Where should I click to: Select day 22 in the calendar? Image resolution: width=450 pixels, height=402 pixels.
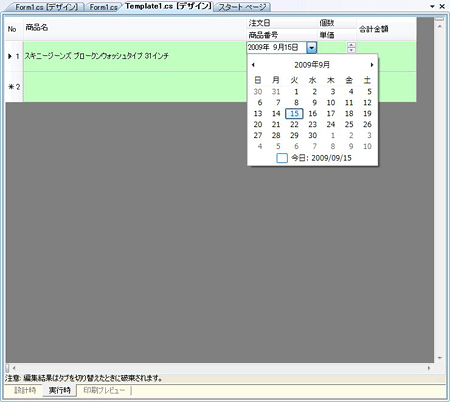coord(294,124)
